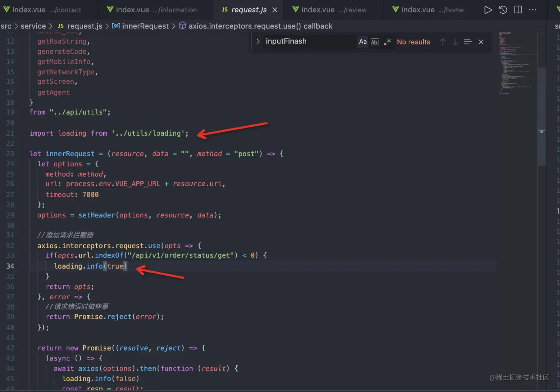560x392 pixels.
Task: Go to previous match arrow
Action: click(443, 42)
